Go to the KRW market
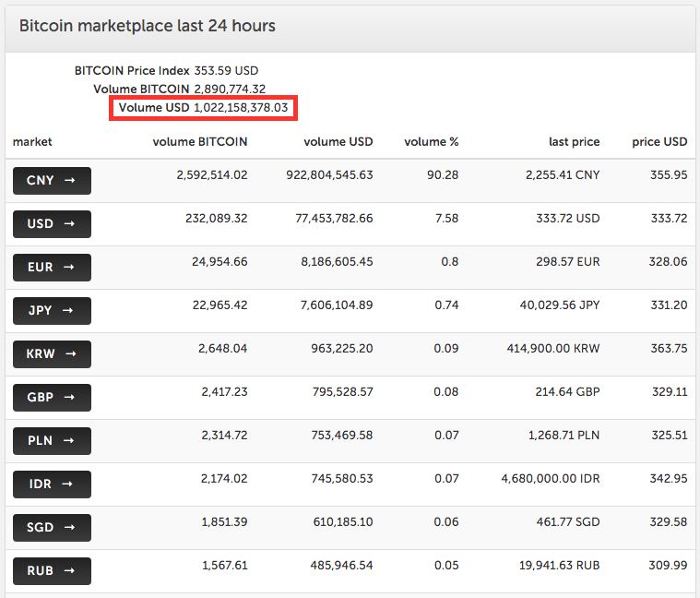This screenshot has width=700, height=598. tap(52, 354)
